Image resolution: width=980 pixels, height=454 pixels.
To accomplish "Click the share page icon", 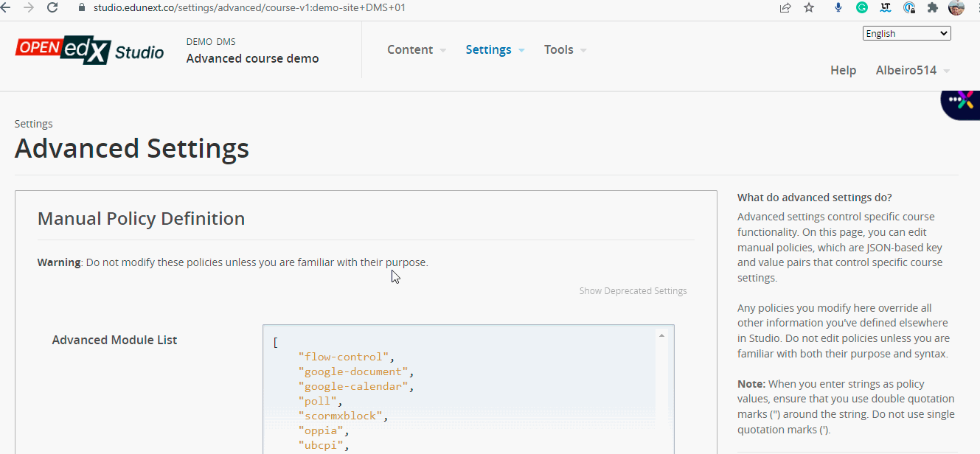I will [785, 8].
